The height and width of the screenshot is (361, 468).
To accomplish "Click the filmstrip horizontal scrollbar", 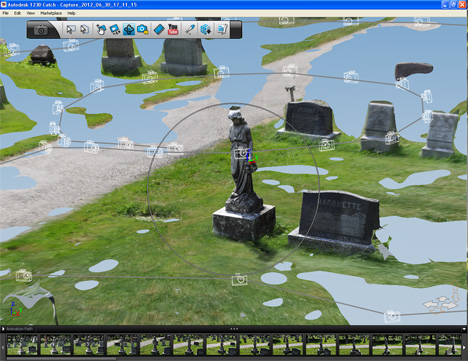I will [x=61, y=359].
